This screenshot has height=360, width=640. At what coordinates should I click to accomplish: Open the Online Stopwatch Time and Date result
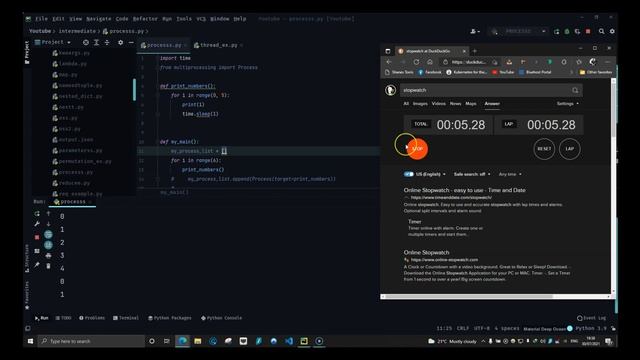[x=464, y=190]
